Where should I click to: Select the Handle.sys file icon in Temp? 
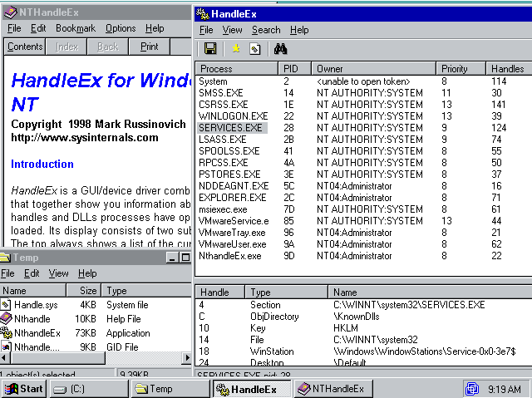click(x=6, y=304)
